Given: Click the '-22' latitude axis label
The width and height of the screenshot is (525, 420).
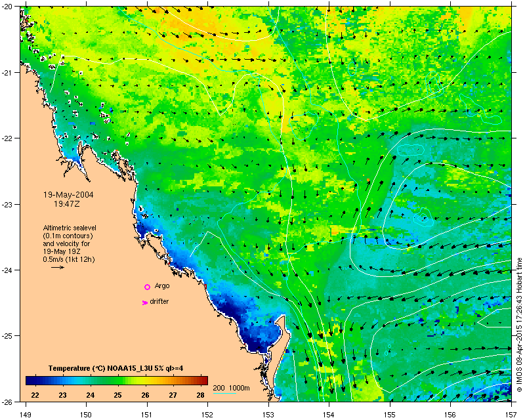Looking at the screenshot, I should [x=7, y=138].
